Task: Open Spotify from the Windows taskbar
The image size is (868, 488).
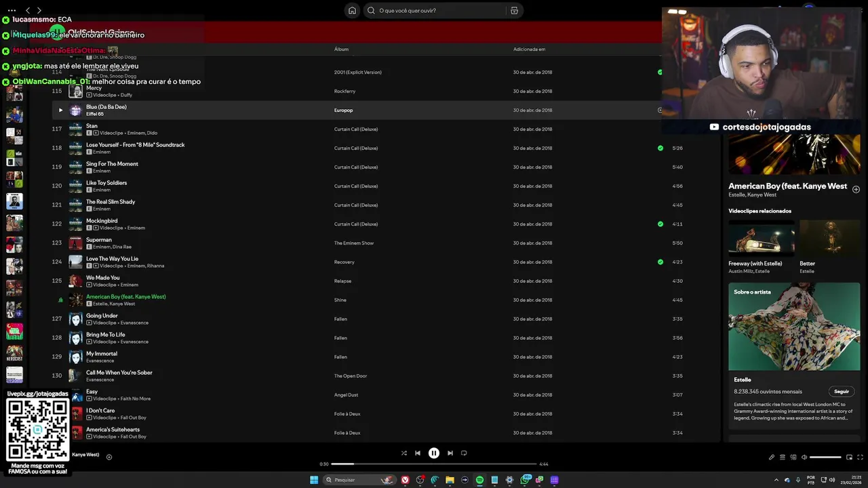Action: click(x=479, y=480)
